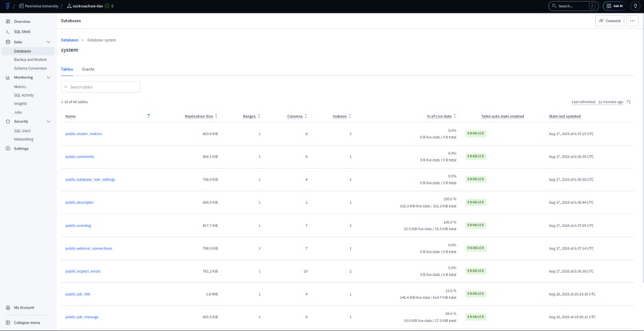Open the cockroachsre-dev cluster selector
The width and height of the screenshot is (644, 331).
[x=90, y=6]
